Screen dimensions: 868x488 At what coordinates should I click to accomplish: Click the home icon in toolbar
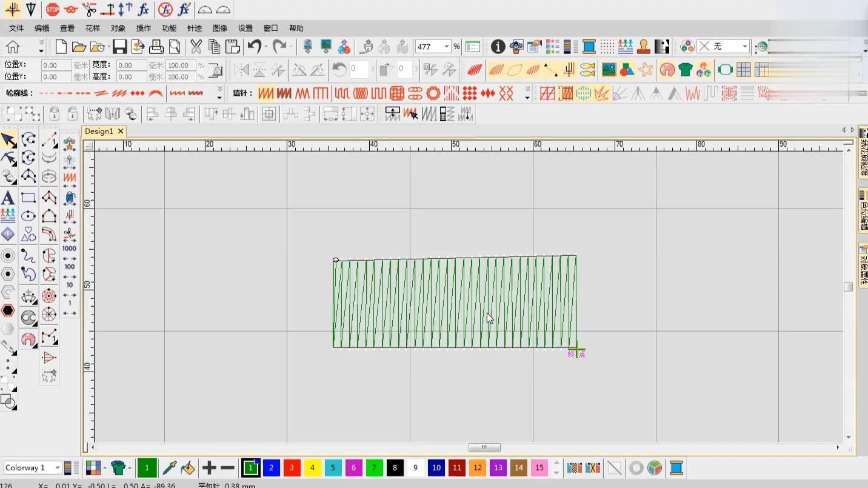[13, 47]
